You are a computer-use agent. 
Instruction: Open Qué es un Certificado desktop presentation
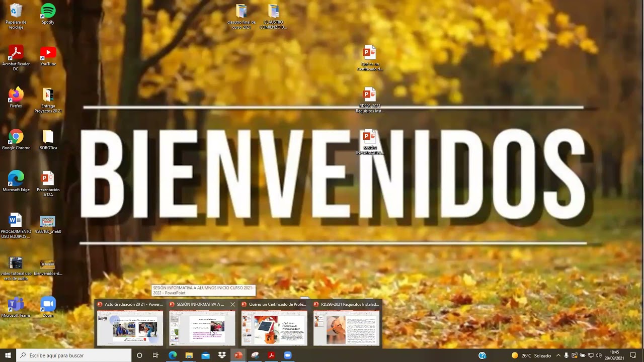[x=370, y=58]
